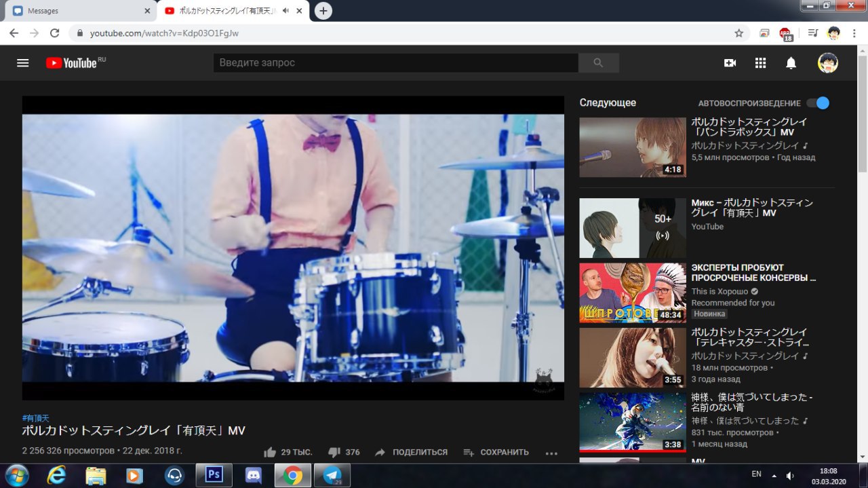Open the テレキャスター video thumbnail with 3:55
The height and width of the screenshot is (488, 868).
pos(633,358)
